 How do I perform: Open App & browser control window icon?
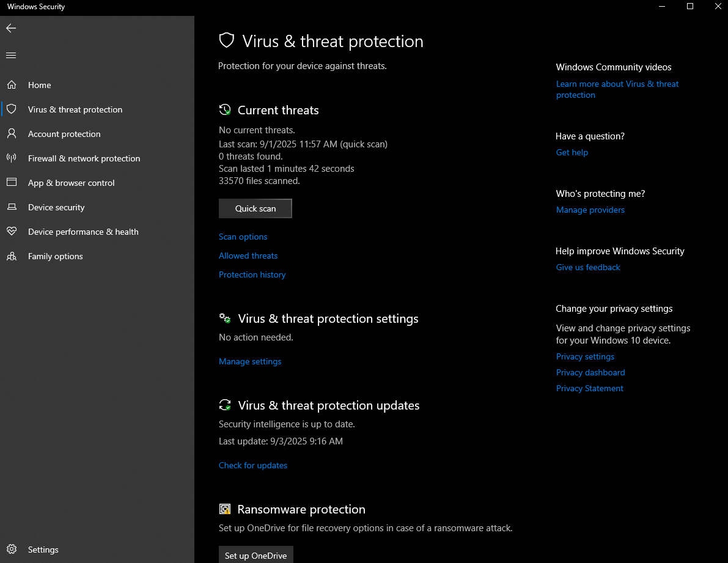click(12, 183)
